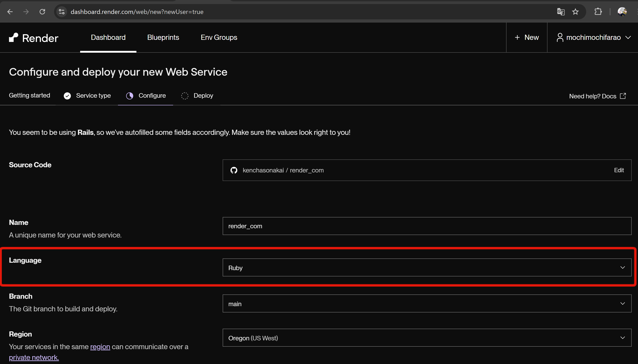Open site information icon in address bar
This screenshot has width=638, height=364.
click(x=61, y=12)
